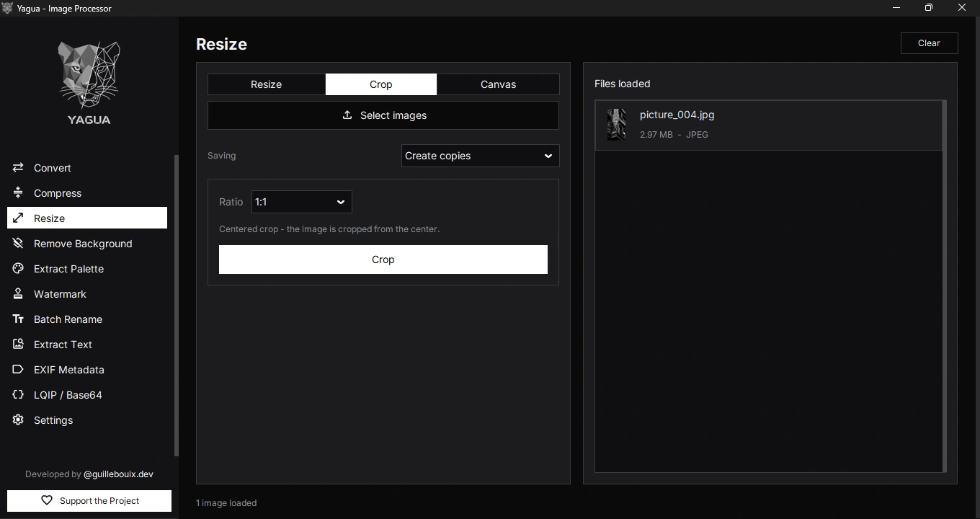Screen dimensions: 980x519
Task: Click the Settings gear icon
Action: coord(18,420)
